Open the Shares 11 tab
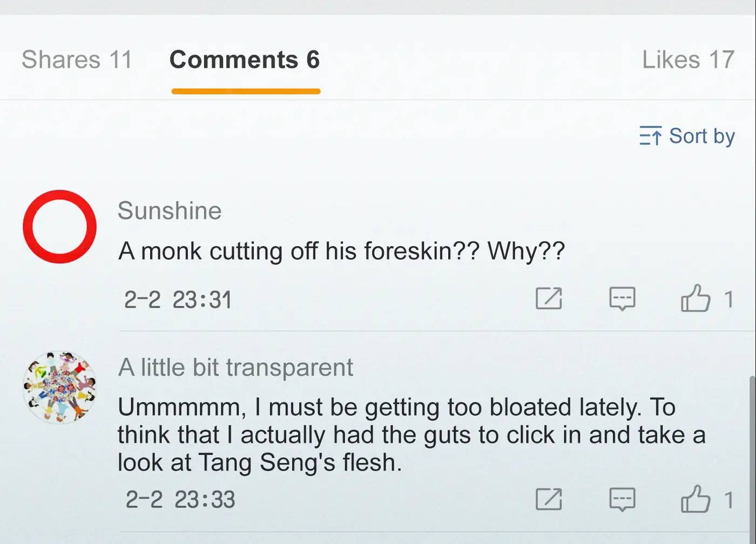 click(77, 59)
